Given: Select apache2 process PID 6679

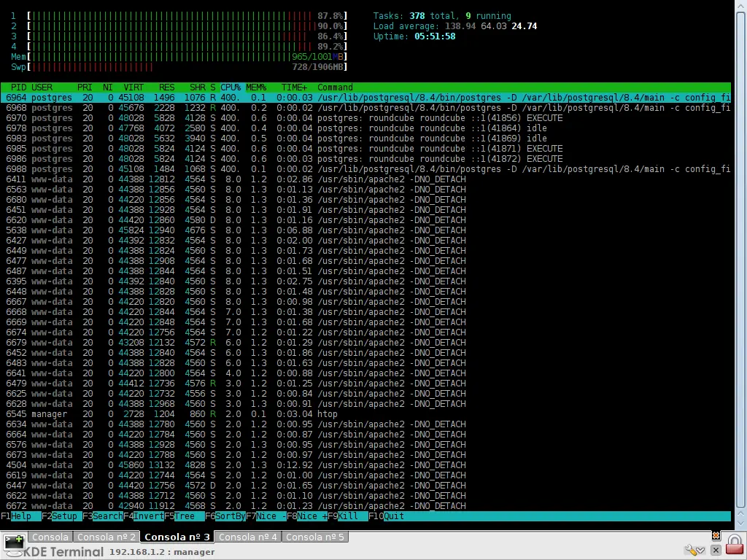Looking at the screenshot, I should (365, 343).
